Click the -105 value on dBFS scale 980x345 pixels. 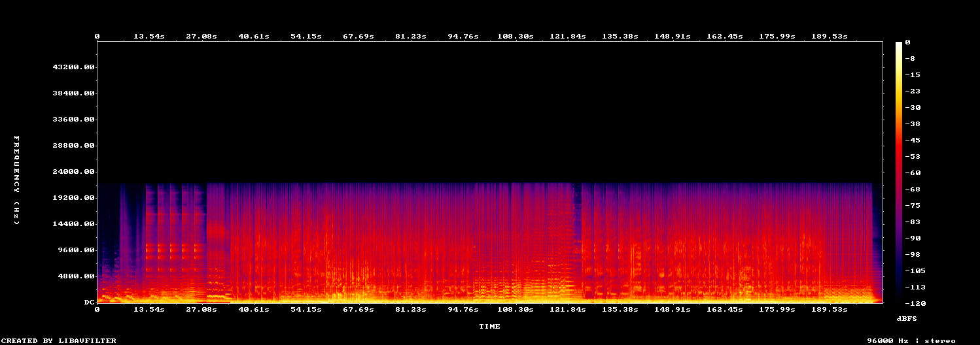(x=915, y=271)
